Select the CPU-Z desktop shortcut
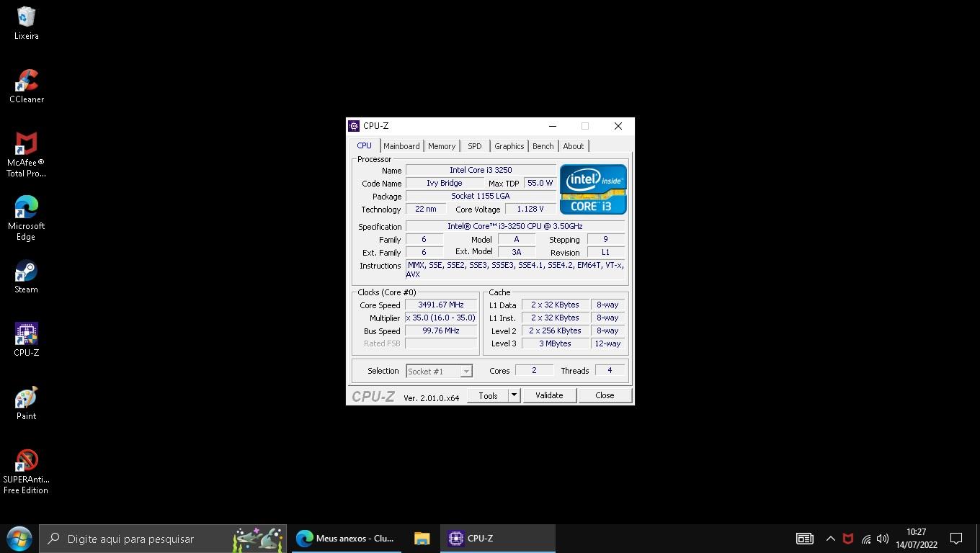 pyautogui.click(x=27, y=340)
